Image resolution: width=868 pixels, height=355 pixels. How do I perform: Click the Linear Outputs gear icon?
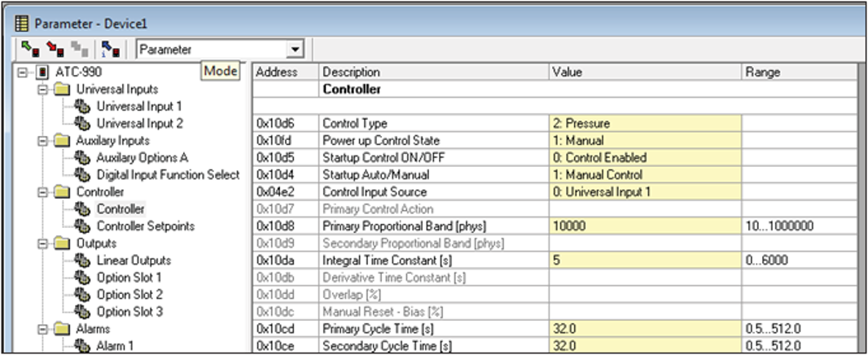[x=82, y=261]
